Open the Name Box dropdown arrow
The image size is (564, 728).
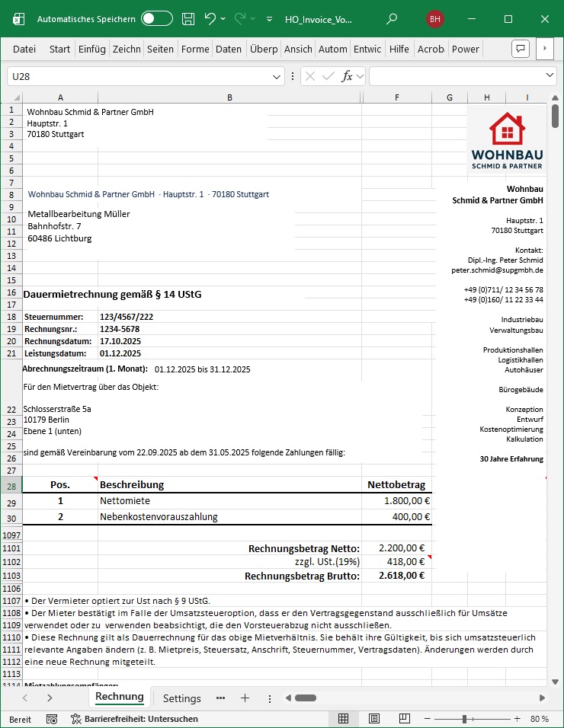tap(277, 77)
